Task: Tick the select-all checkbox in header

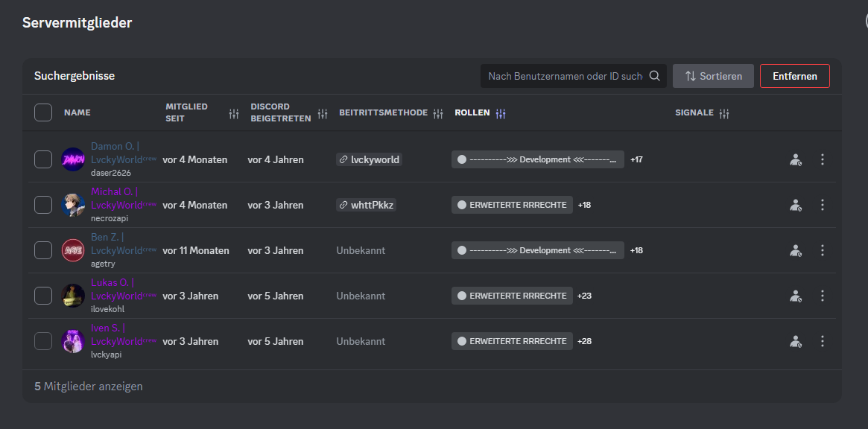Action: (43, 112)
